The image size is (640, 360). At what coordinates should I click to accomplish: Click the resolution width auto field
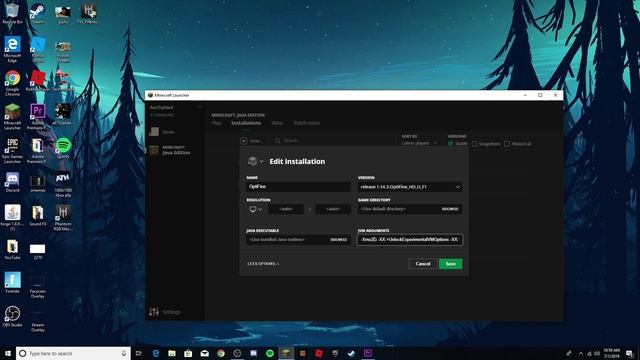286,209
